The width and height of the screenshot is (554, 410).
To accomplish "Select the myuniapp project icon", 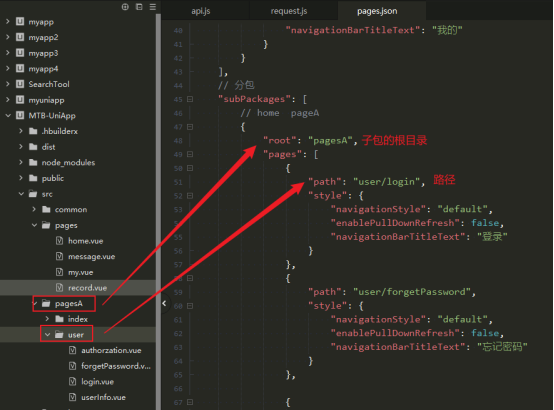I will tap(20, 100).
